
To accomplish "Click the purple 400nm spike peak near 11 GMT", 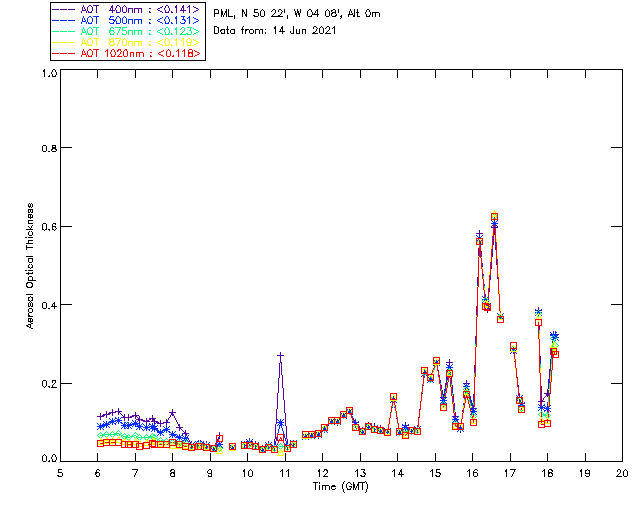I will click(x=280, y=356).
